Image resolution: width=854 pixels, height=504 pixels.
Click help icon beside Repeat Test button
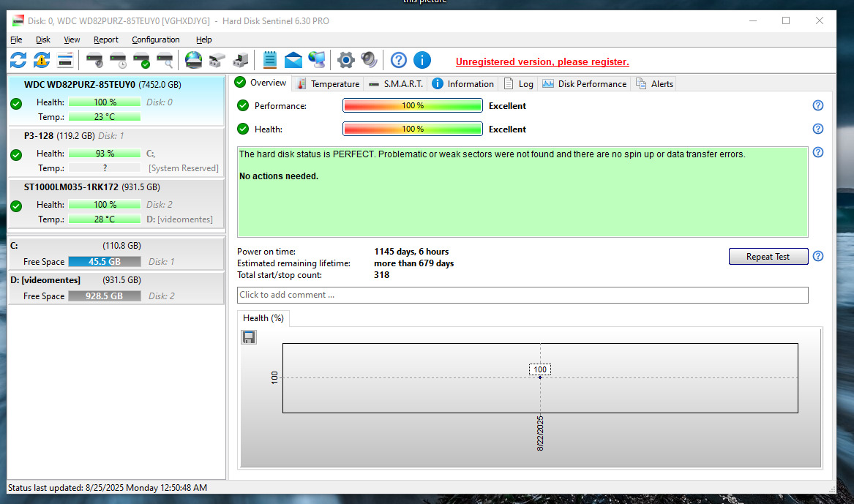click(x=817, y=256)
